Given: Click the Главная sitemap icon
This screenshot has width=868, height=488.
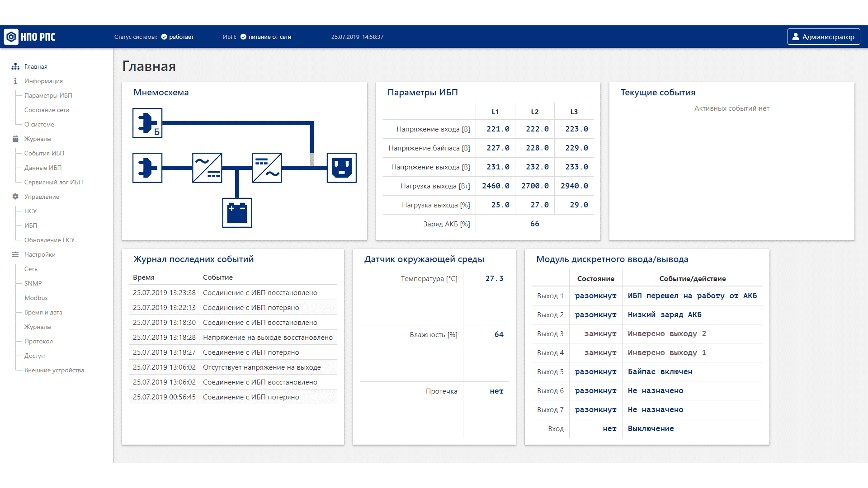Looking at the screenshot, I should pos(15,66).
